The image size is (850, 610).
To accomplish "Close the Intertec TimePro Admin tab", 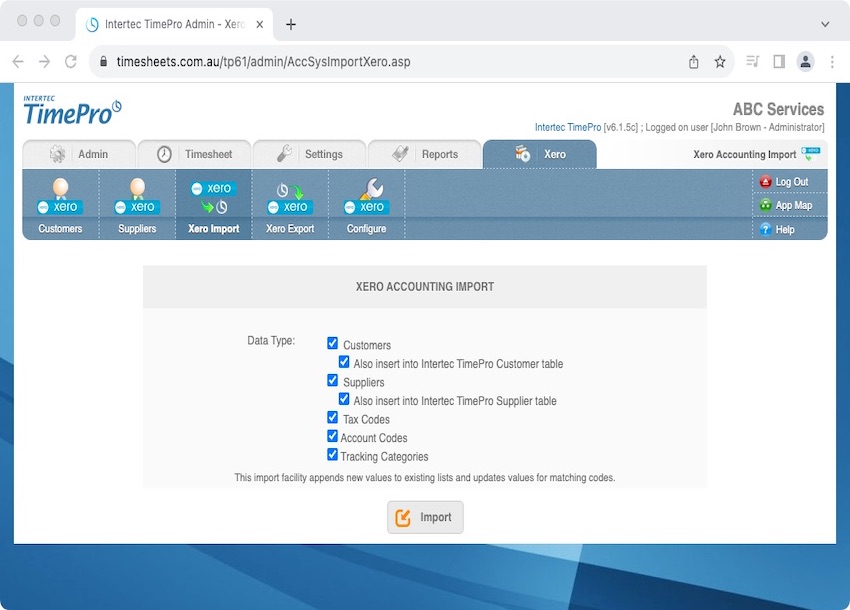I will point(260,24).
